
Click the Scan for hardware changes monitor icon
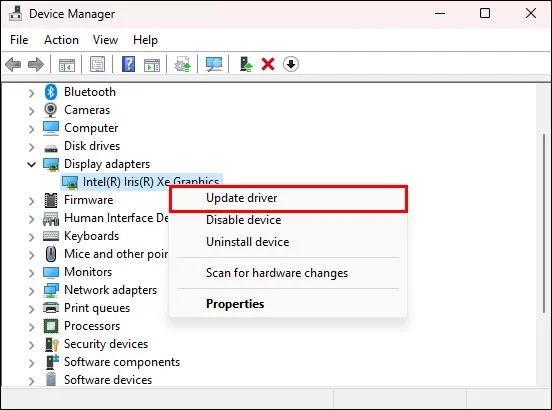click(214, 64)
